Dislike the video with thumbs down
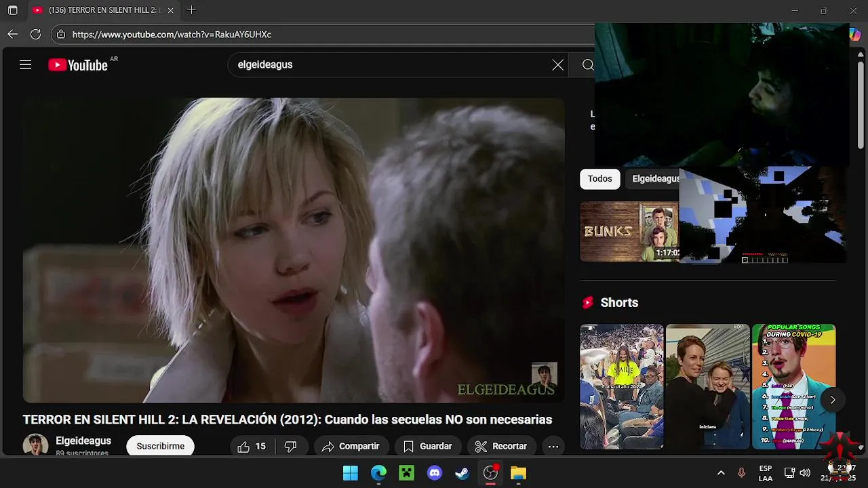Screen dimensions: 868x488 click(x=291, y=446)
